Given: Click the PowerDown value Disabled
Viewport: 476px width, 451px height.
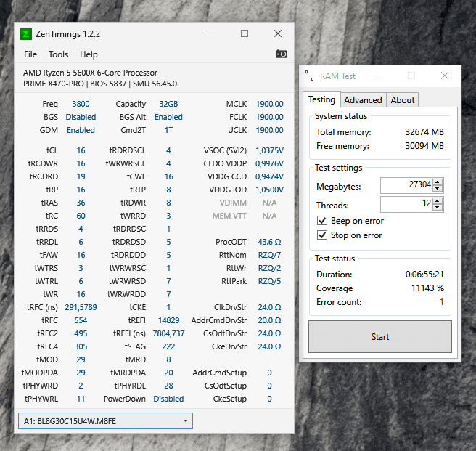Looking at the screenshot, I should pos(168,399).
